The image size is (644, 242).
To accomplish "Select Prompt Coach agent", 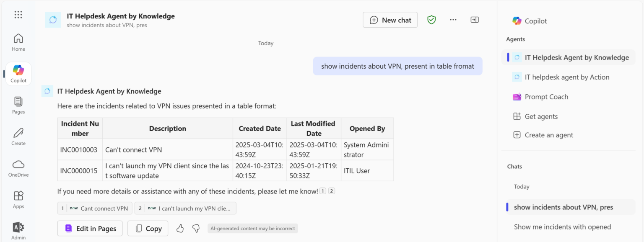I will (546, 97).
